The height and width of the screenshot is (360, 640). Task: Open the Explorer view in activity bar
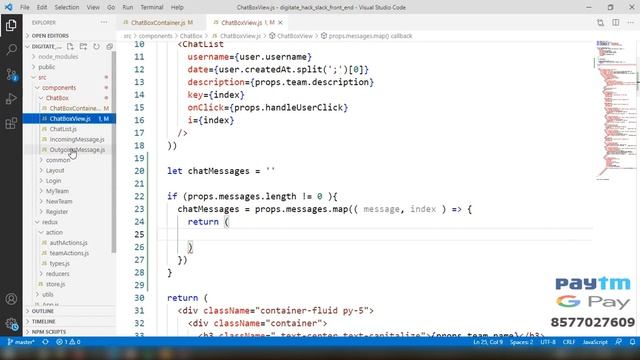click(11, 26)
